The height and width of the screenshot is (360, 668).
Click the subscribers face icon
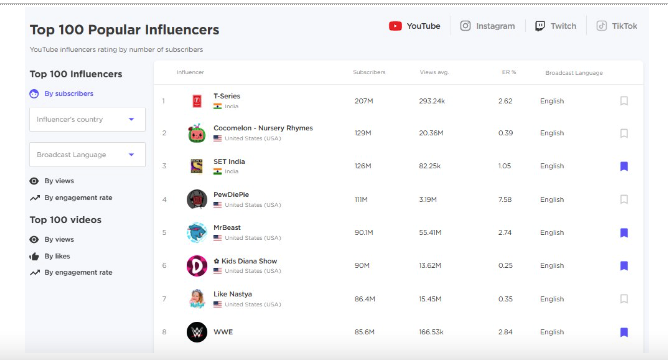click(x=34, y=94)
